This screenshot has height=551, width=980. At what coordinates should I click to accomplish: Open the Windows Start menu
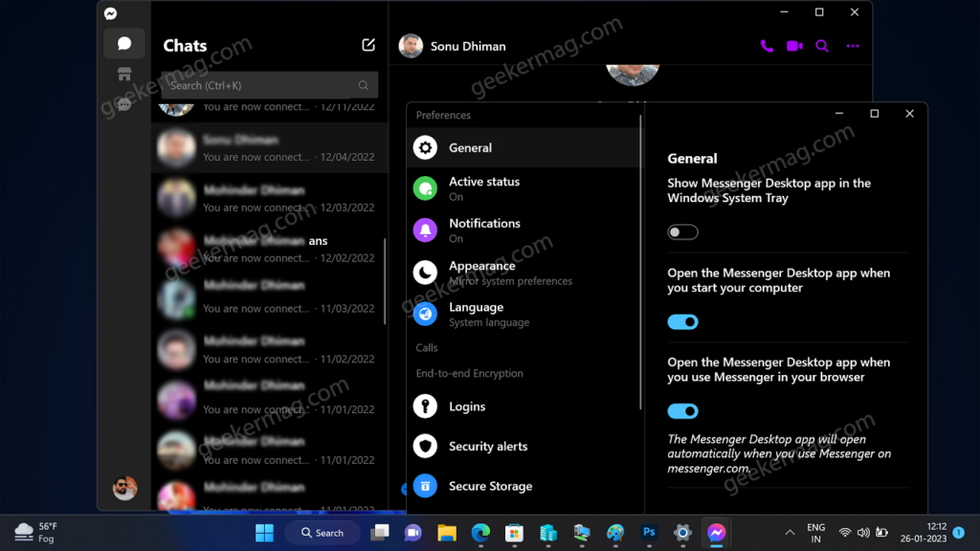coord(264,533)
